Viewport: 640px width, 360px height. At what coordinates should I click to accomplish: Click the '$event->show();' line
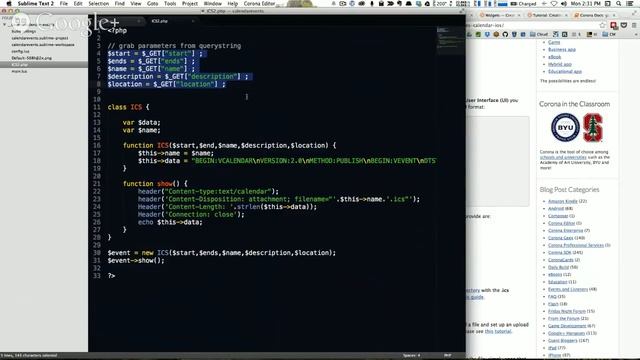coord(136,260)
